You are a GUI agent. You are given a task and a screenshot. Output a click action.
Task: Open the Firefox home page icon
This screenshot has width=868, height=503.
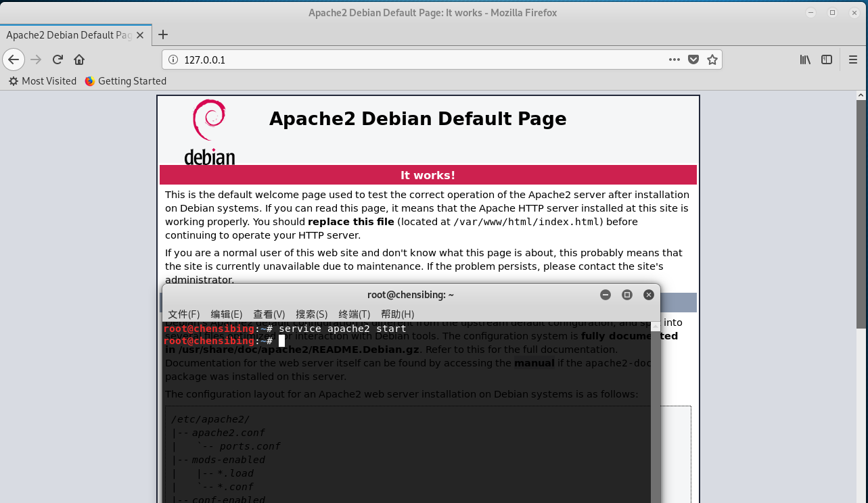pos(79,59)
